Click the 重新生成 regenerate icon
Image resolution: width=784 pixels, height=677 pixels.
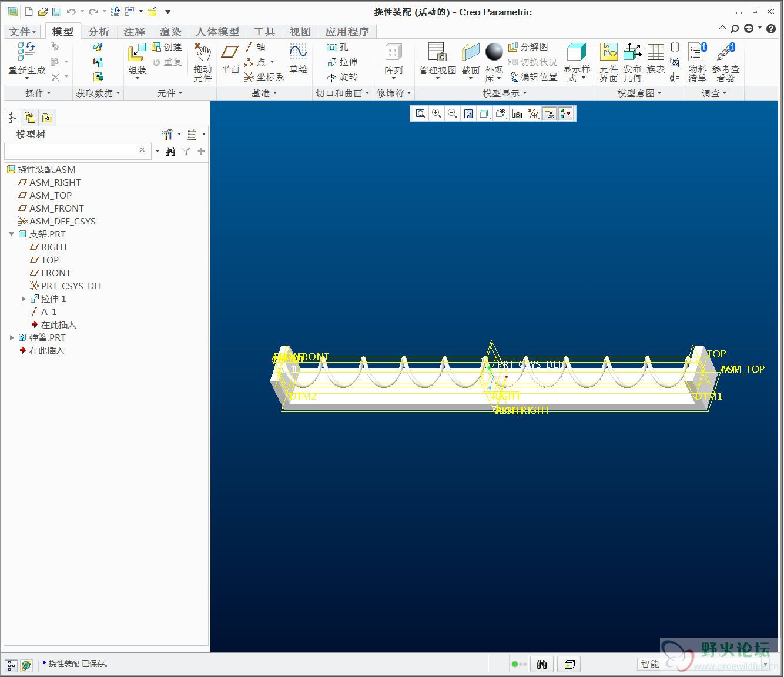26,53
